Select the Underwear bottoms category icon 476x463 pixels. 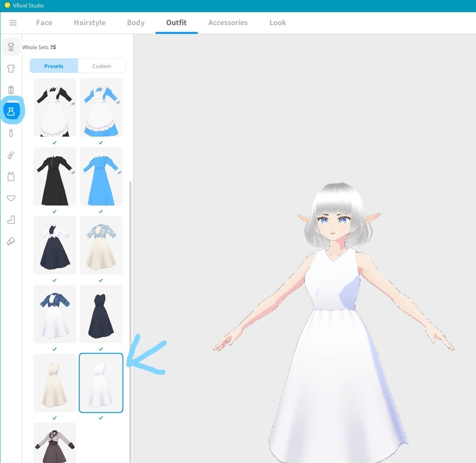(11, 198)
